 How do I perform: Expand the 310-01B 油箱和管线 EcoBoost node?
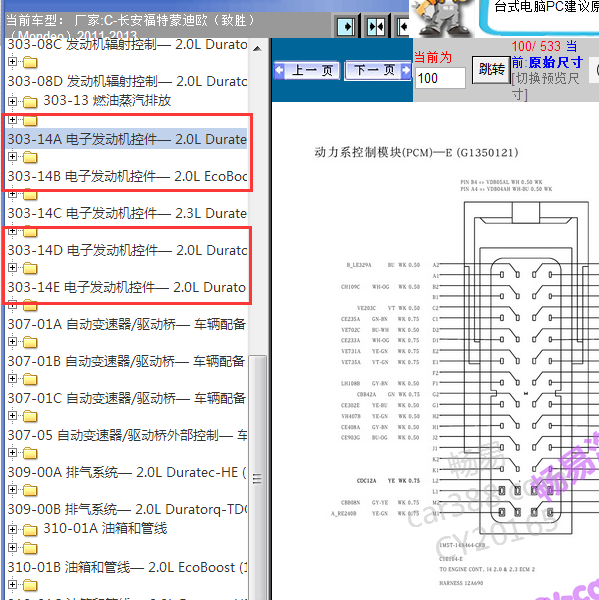pos(12,548)
